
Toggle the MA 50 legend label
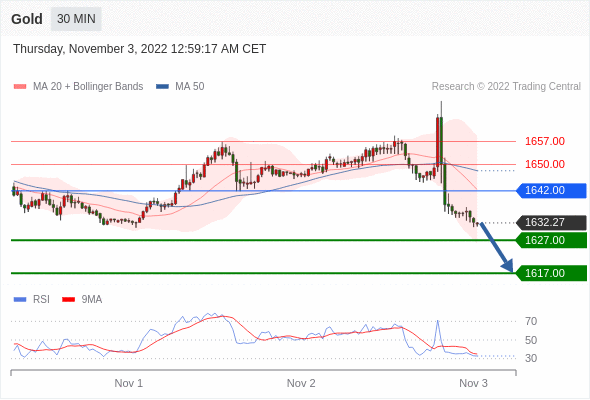click(x=190, y=87)
